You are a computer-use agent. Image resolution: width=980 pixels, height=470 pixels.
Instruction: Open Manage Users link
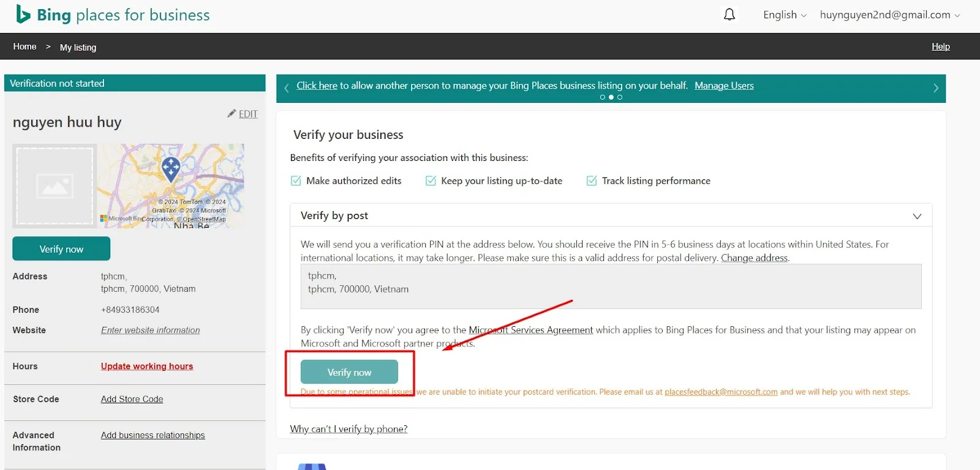724,86
